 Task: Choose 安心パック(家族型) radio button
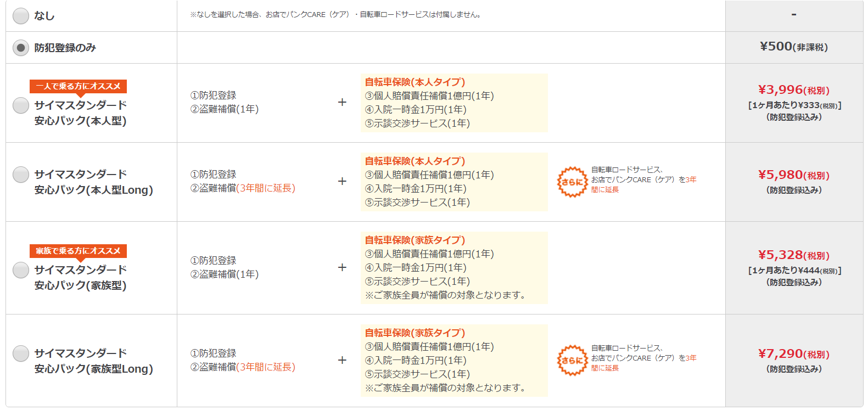pyautogui.click(x=21, y=269)
